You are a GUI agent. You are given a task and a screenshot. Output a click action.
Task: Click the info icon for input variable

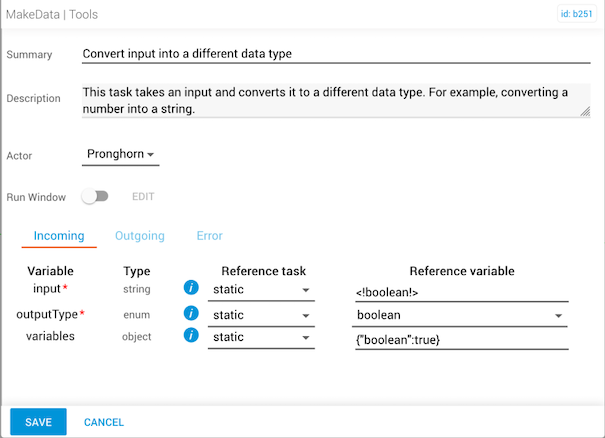[190, 289]
